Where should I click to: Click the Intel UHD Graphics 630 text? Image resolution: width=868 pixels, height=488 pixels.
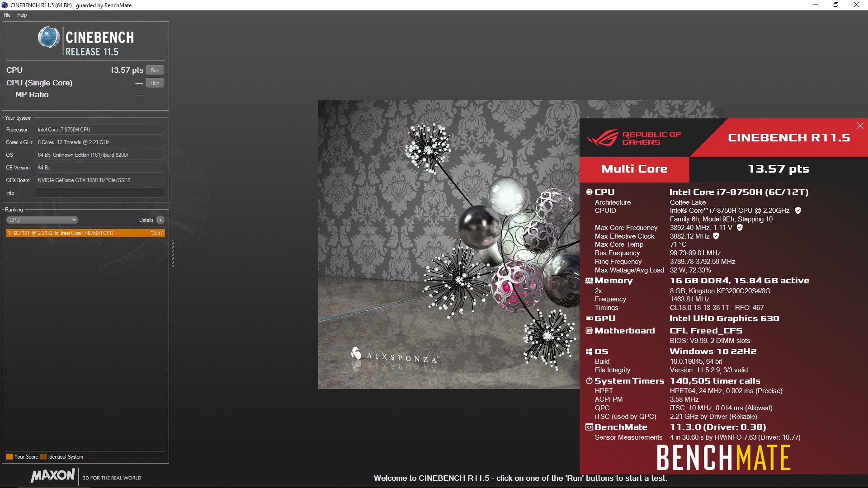(724, 319)
